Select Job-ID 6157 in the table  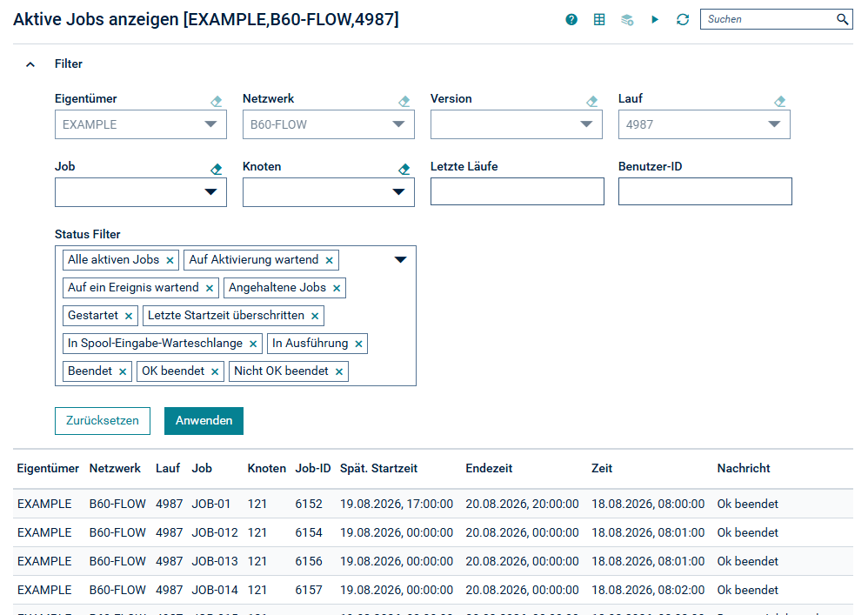point(309,590)
